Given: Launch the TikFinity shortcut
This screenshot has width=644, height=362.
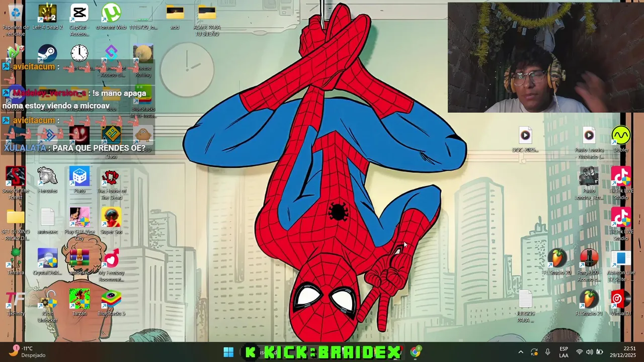Looking at the screenshot, I should [x=16, y=299].
